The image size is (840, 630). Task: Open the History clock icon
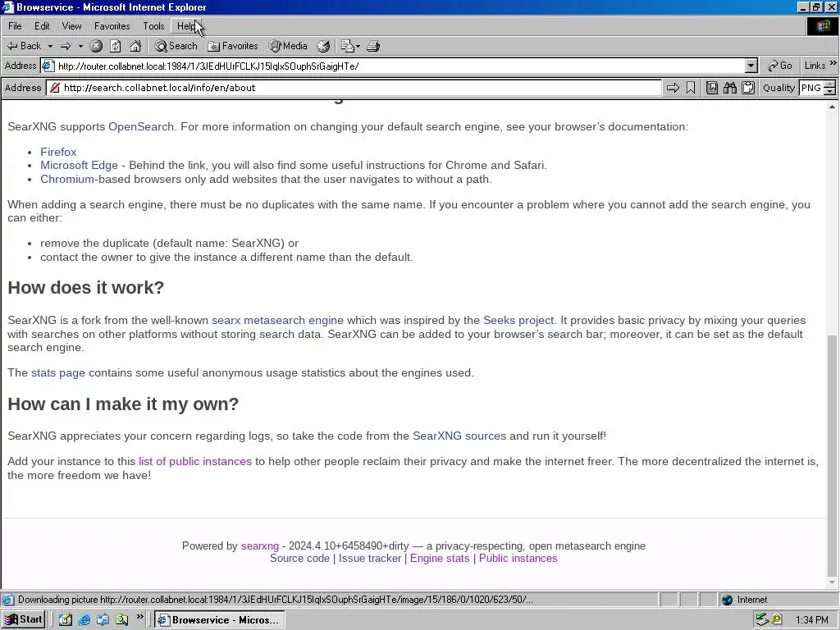click(323, 46)
